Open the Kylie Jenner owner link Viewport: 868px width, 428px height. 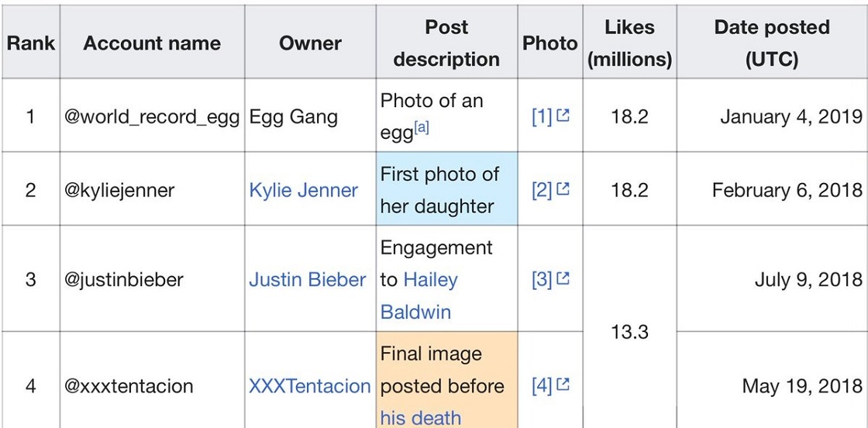303,190
